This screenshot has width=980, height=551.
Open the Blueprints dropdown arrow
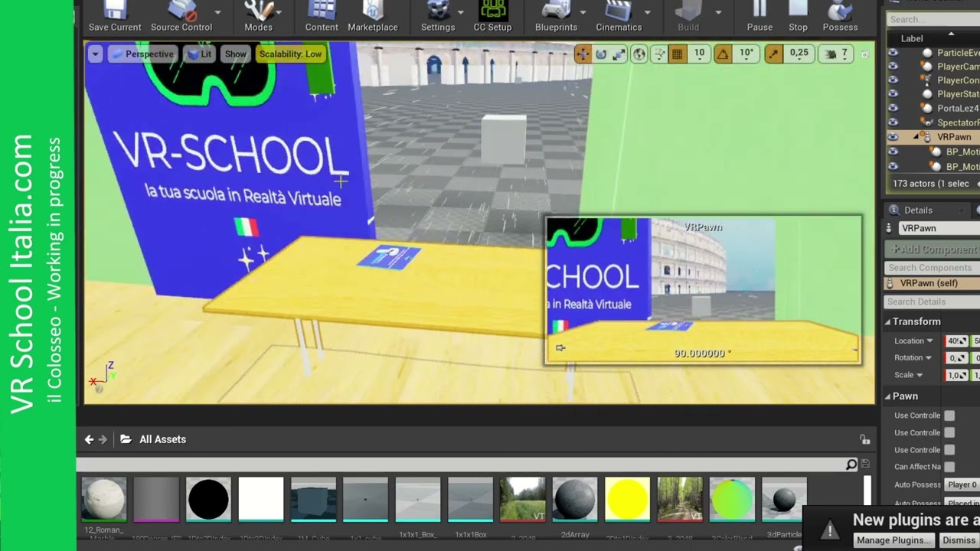pyautogui.click(x=583, y=12)
